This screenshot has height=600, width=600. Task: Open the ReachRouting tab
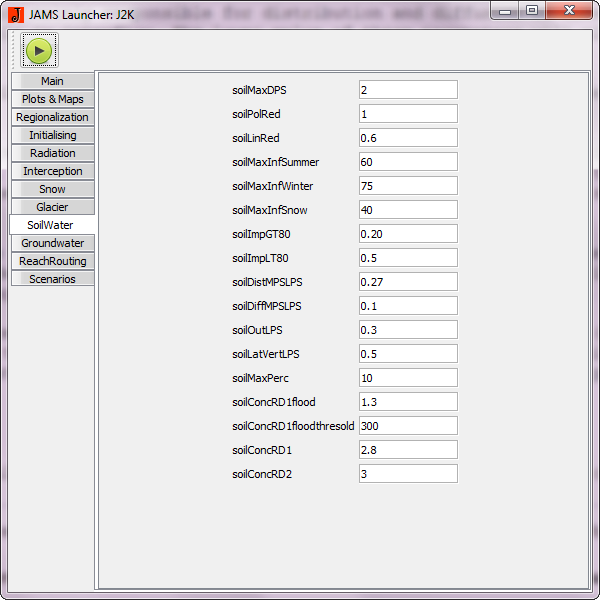53,261
